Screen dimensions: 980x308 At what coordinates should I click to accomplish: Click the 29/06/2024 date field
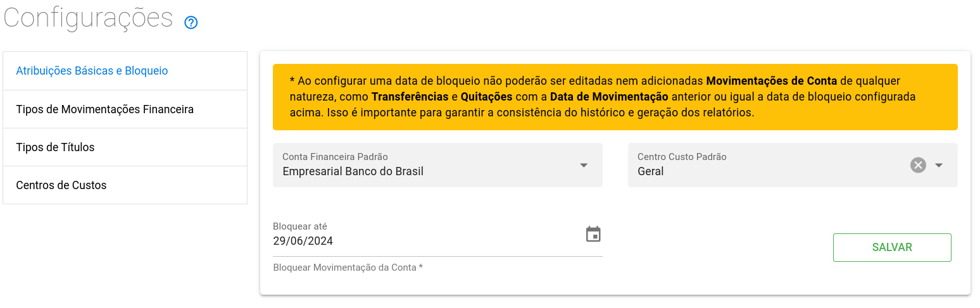point(303,241)
